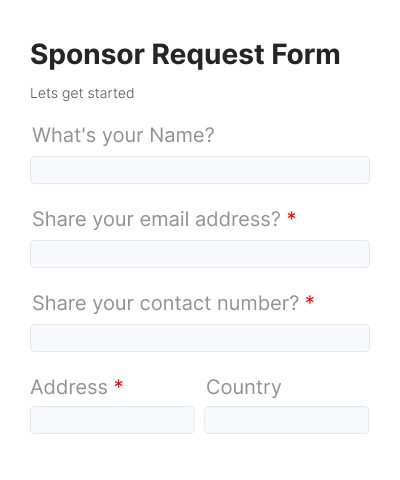This screenshot has height=480, width=400.
Task: Select the contact number input field
Action: click(x=200, y=338)
